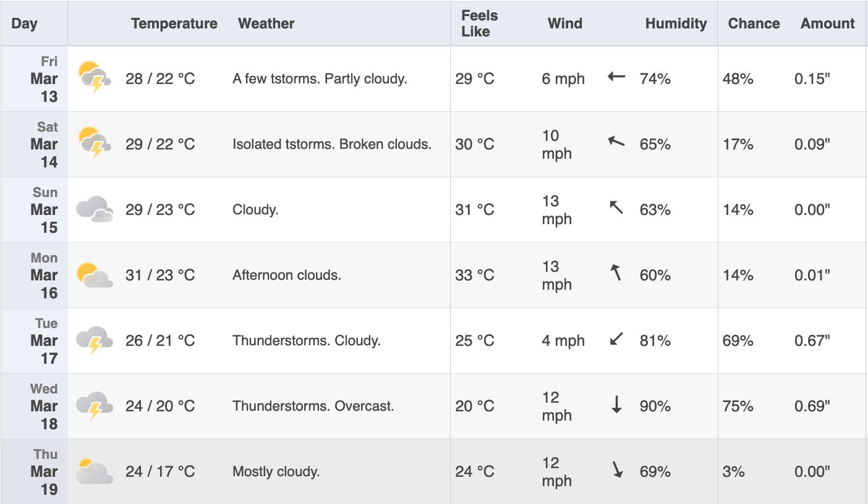Click the Feels Like column header
Viewport: 868px width, 504px height.
[x=479, y=23]
